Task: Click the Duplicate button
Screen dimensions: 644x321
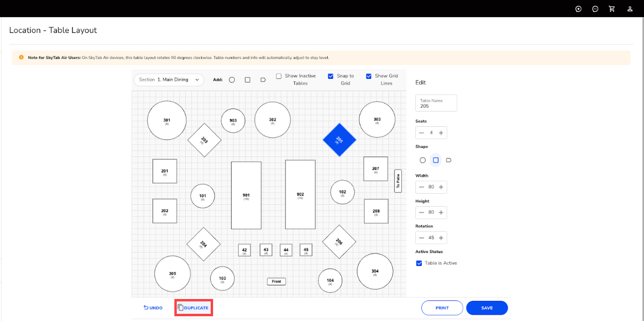Action: click(193, 308)
